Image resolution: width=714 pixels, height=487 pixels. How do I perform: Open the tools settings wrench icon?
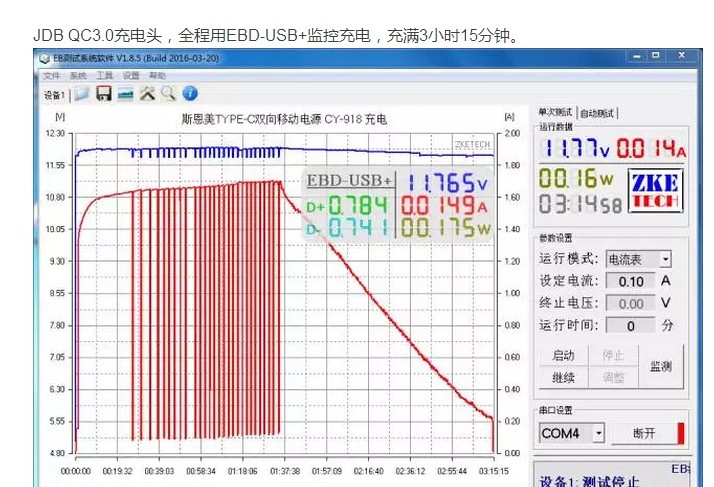coord(147,94)
